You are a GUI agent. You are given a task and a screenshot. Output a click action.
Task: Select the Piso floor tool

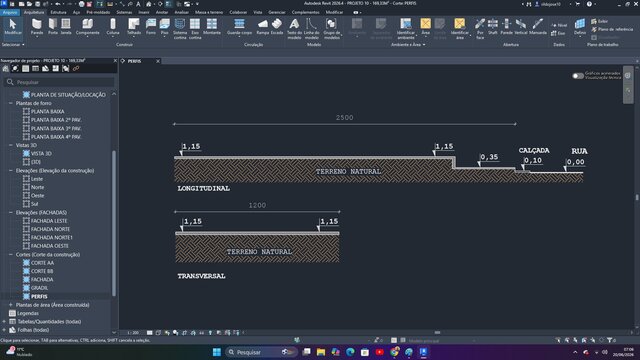pyautogui.click(x=164, y=27)
